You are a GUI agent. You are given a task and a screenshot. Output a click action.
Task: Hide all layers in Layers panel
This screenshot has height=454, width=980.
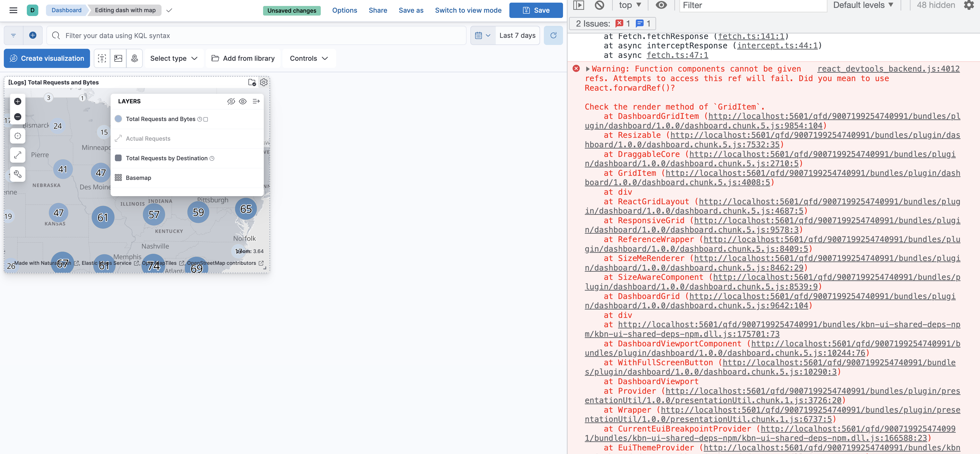pos(231,101)
